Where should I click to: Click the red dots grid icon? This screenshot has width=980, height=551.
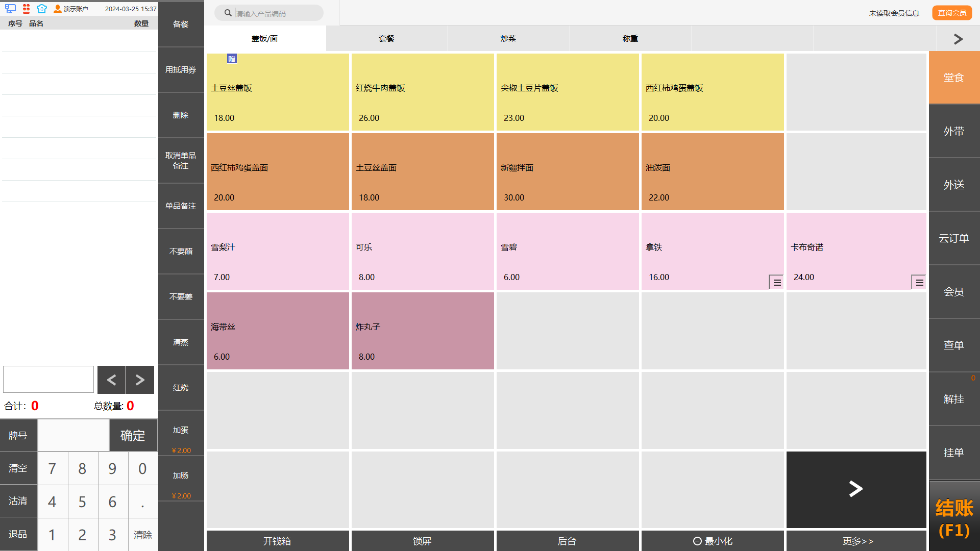27,9
